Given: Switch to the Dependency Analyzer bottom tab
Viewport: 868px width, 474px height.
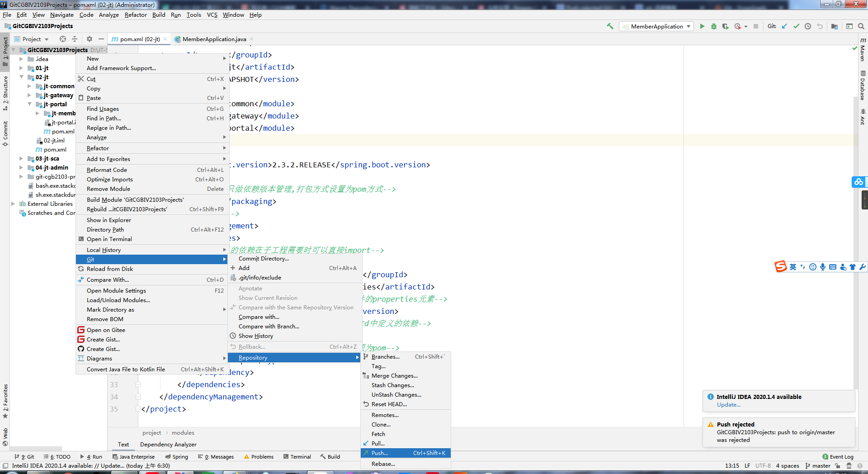Looking at the screenshot, I should (168, 444).
